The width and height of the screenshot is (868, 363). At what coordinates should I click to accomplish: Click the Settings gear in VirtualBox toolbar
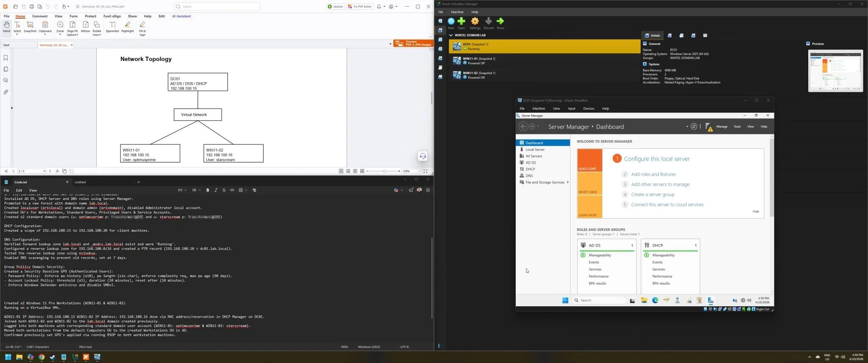point(475,23)
